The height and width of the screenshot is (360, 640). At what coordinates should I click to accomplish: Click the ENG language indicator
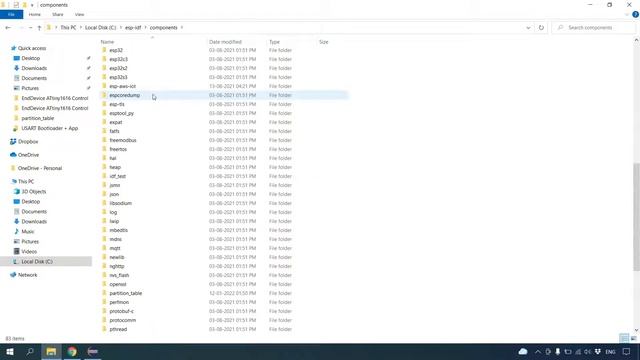click(610, 352)
